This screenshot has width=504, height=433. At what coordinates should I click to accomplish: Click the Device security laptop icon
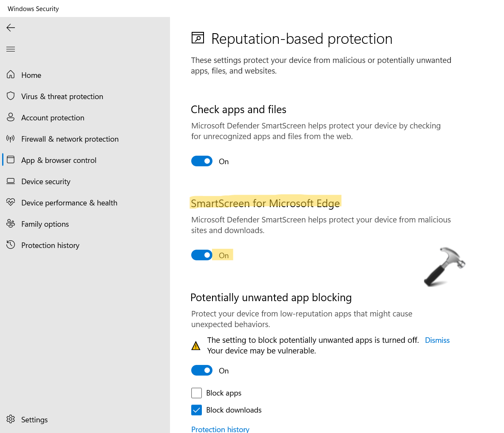11,181
